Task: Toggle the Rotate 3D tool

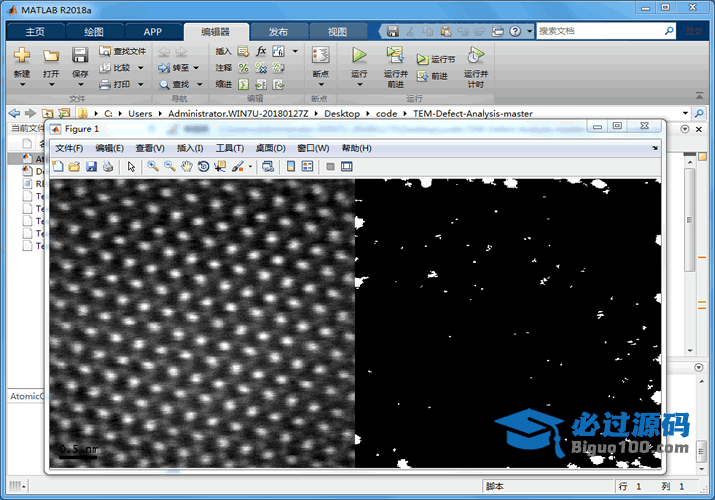Action: pyautogui.click(x=203, y=166)
